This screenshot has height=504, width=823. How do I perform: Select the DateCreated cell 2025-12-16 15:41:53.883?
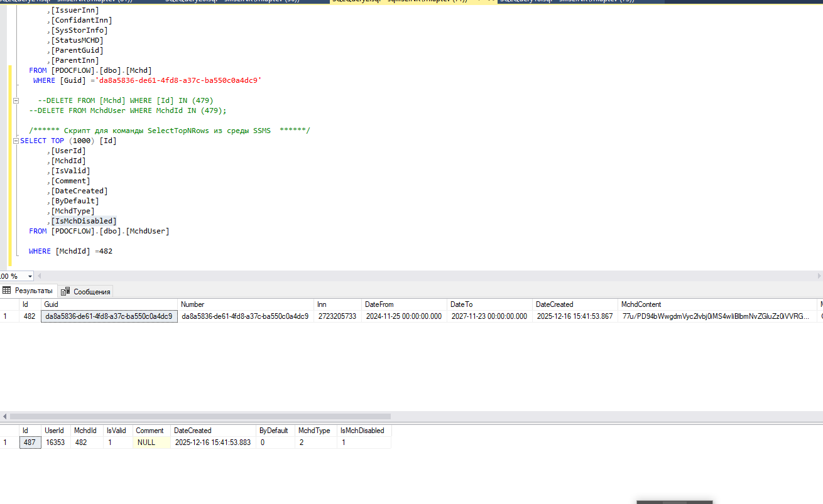click(x=214, y=442)
